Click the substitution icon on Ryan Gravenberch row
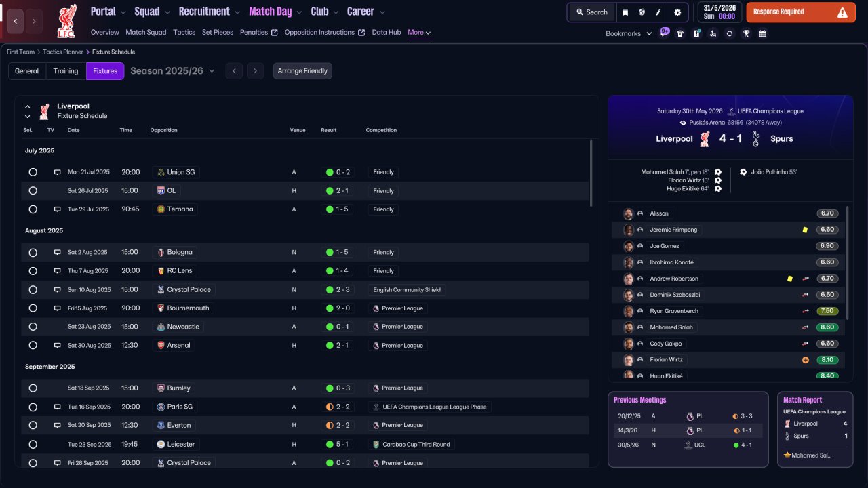This screenshot has height=488, width=868. pos(806,311)
